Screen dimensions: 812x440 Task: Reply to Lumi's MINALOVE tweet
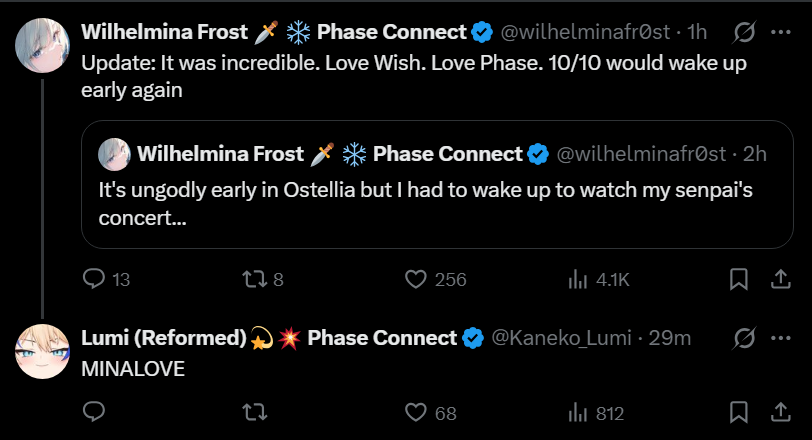pos(95,412)
